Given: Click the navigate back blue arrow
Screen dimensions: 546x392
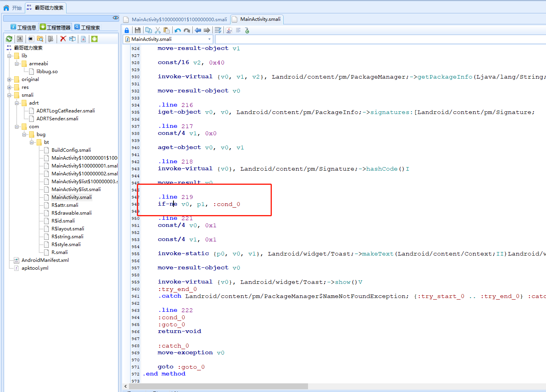Looking at the screenshot, I should 198,30.
